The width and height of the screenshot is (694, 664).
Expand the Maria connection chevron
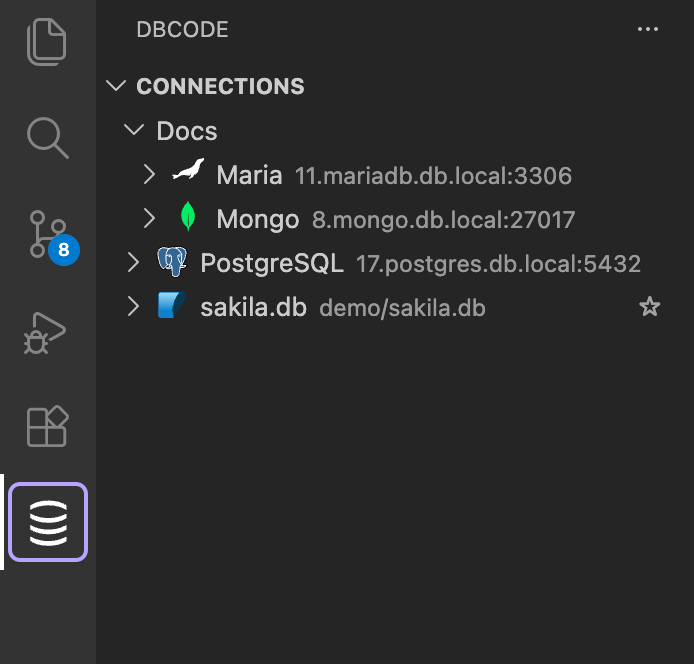pos(150,174)
